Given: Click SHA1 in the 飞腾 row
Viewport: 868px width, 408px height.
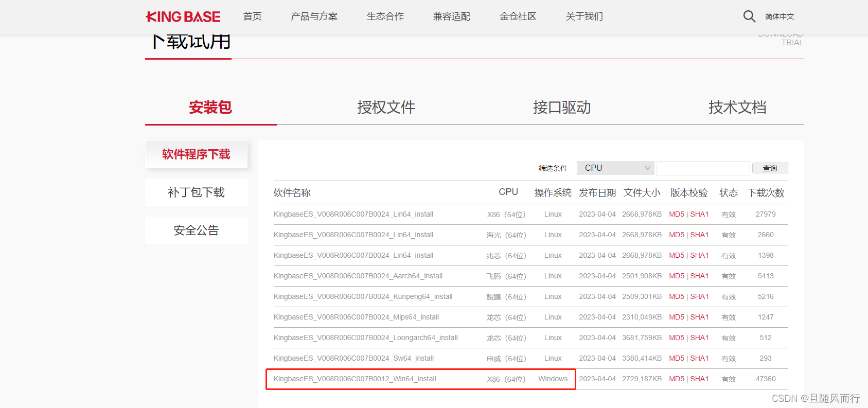Looking at the screenshot, I should (699, 276).
